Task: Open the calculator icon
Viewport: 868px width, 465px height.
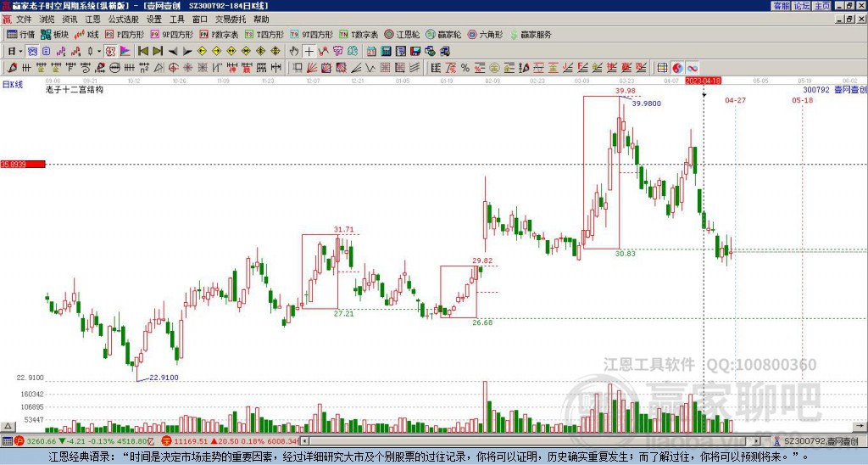Action: pos(387,52)
